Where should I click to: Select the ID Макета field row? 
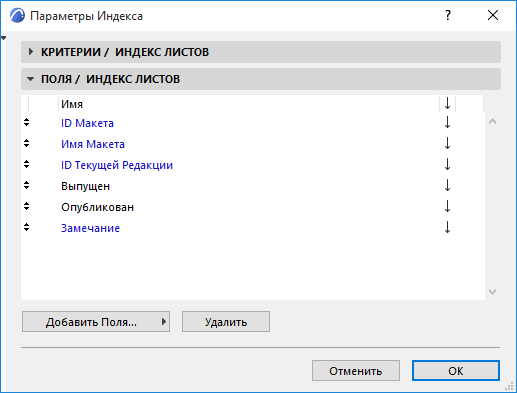[x=252, y=123]
